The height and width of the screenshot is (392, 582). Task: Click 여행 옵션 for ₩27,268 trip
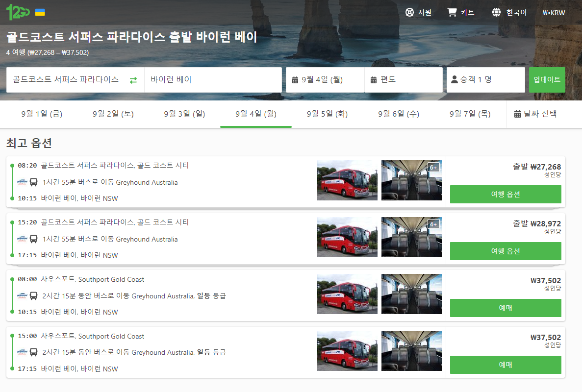(x=506, y=195)
